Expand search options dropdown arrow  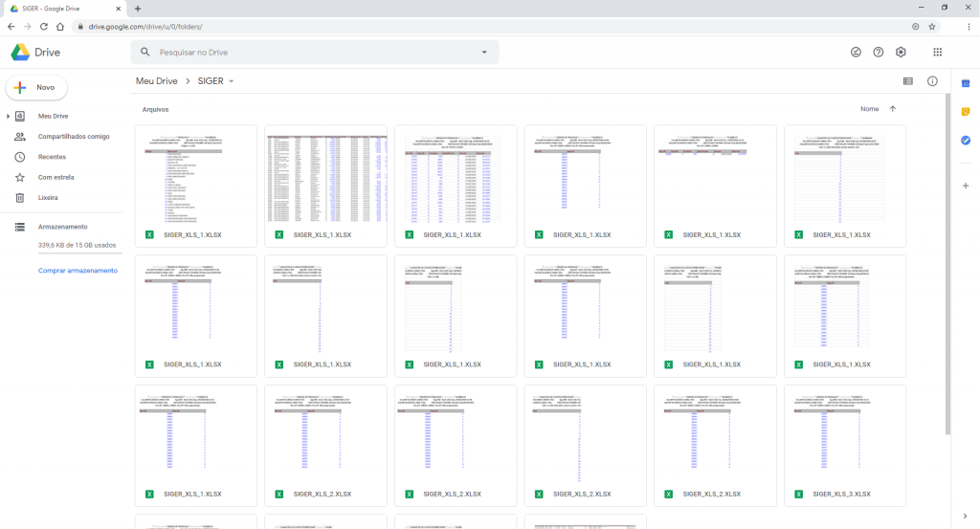point(484,52)
